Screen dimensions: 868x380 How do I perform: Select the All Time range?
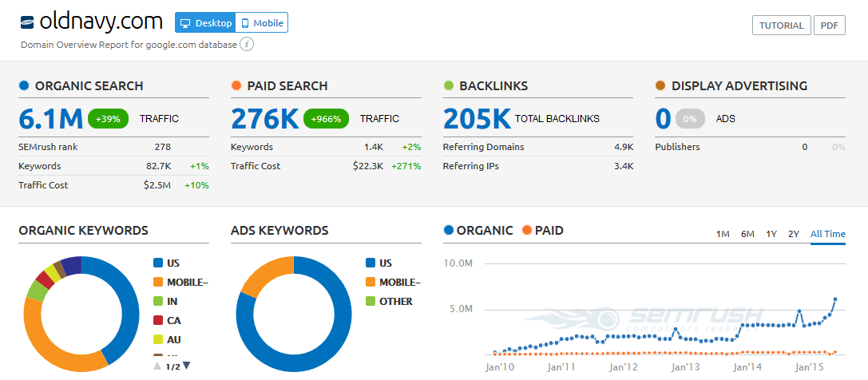tap(827, 233)
